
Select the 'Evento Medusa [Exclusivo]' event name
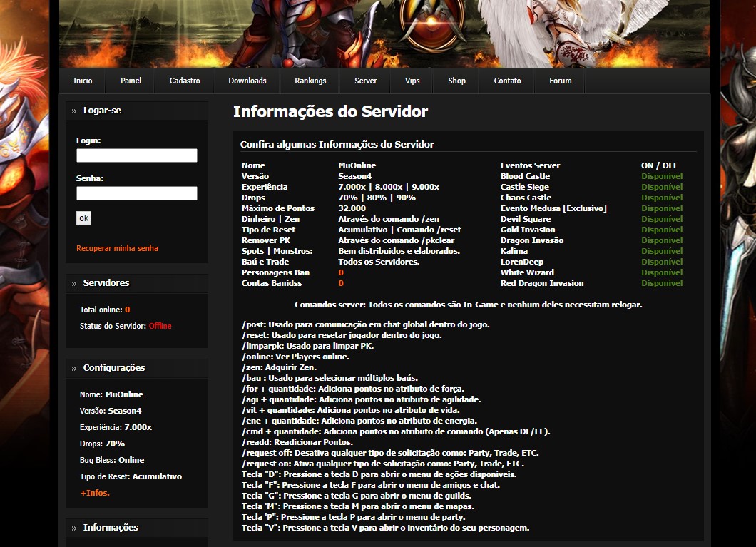point(553,208)
